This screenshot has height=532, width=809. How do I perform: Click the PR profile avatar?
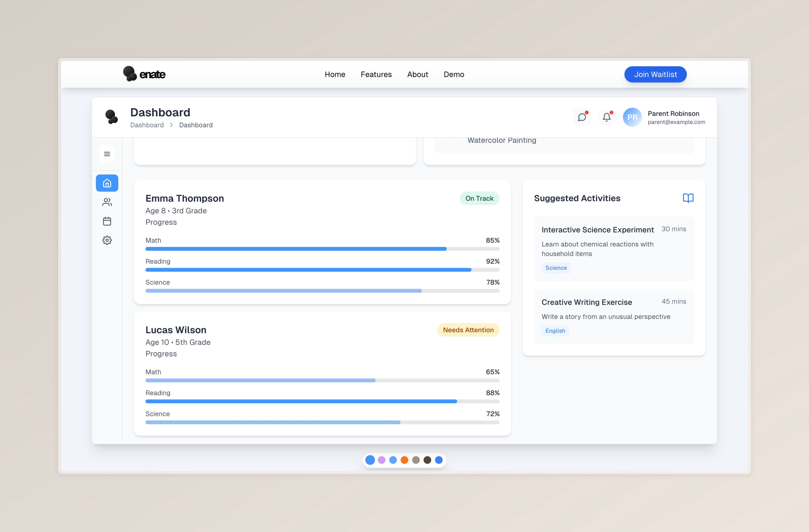click(632, 117)
